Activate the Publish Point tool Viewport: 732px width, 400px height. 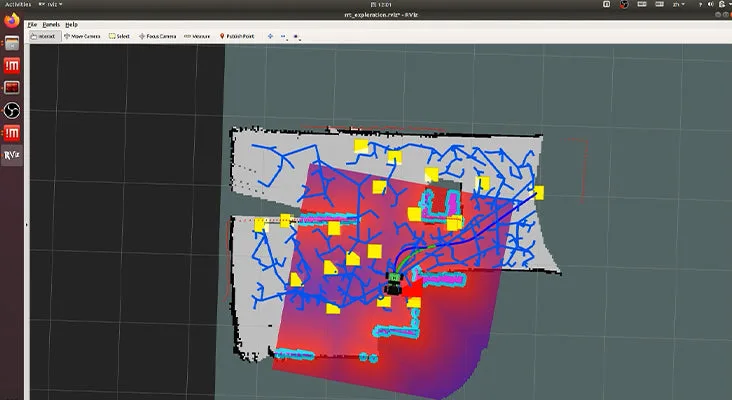237,36
